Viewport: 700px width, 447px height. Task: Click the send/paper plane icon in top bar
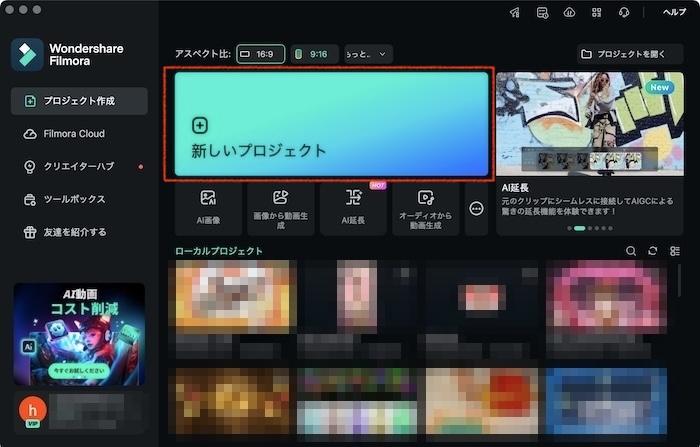[515, 13]
